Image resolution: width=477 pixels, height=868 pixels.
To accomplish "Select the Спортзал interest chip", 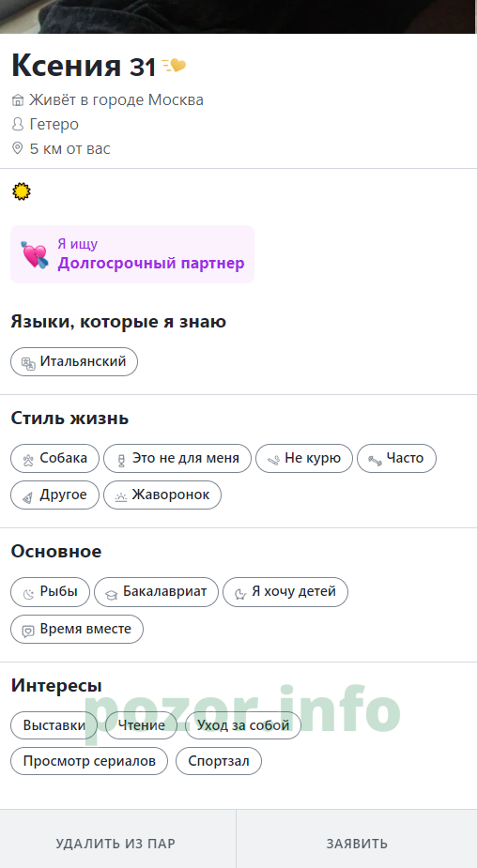I will (x=219, y=761).
